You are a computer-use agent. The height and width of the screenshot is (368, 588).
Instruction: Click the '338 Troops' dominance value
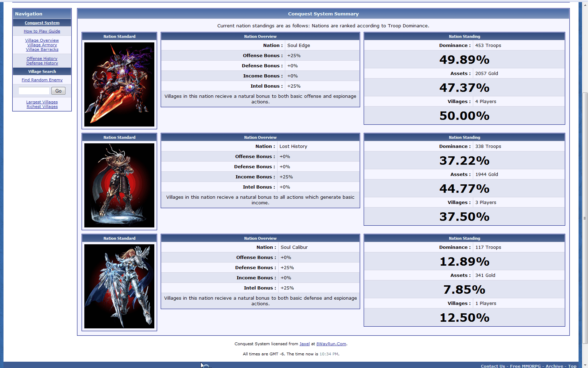(x=488, y=146)
